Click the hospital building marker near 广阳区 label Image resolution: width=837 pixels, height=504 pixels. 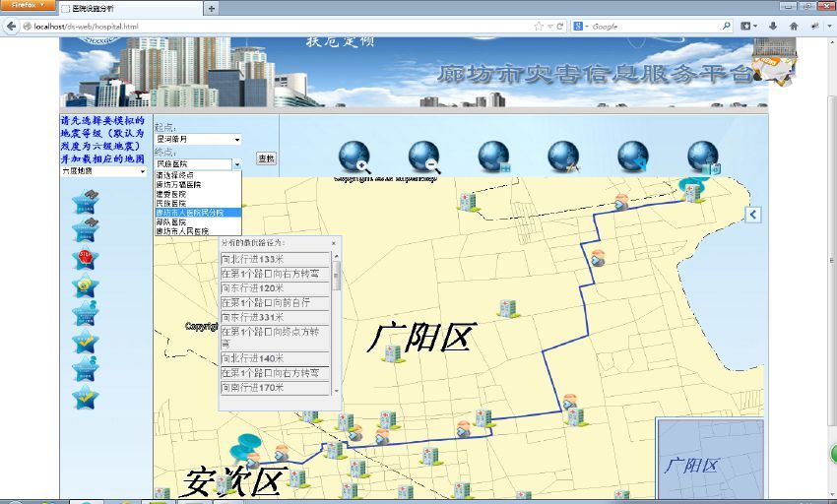391,352
